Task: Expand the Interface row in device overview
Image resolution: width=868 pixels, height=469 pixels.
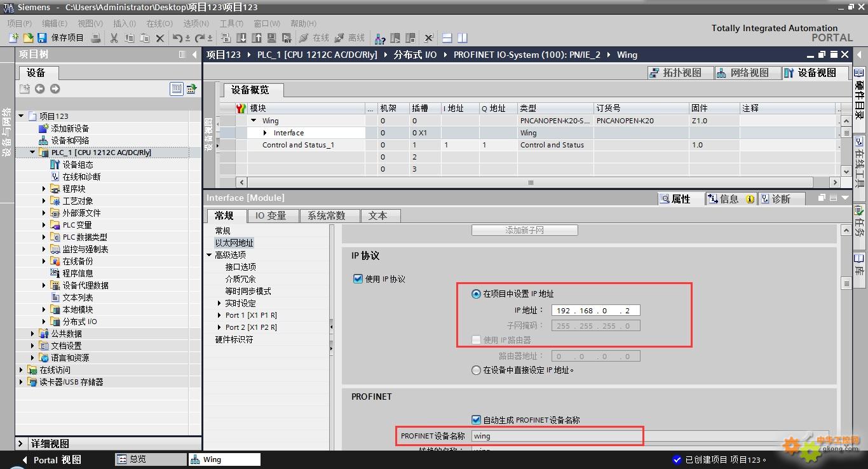Action: [265, 133]
